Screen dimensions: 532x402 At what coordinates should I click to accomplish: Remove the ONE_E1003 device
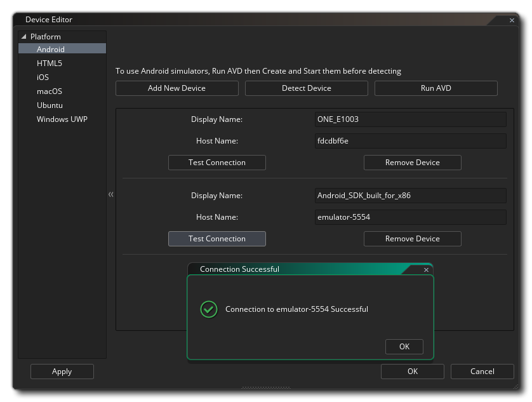point(413,163)
